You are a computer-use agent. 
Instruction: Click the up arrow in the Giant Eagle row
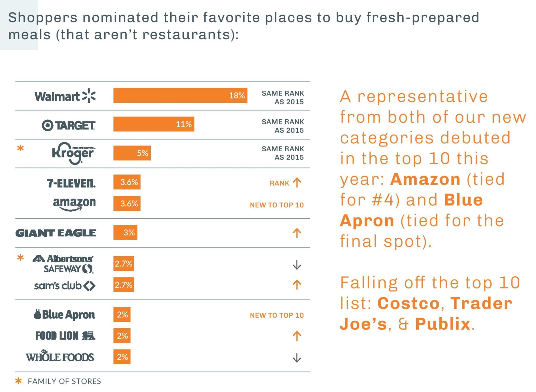[297, 233]
